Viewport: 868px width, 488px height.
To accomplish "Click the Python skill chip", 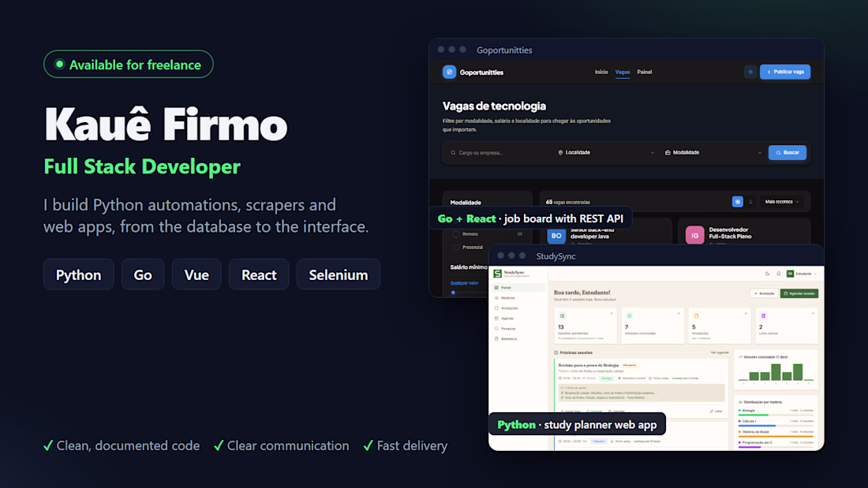I will [x=79, y=274].
